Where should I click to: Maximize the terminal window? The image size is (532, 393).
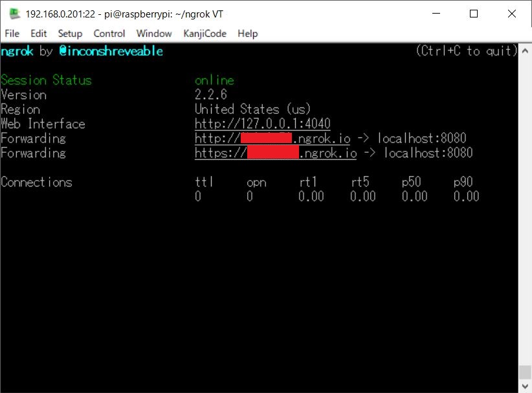(474, 14)
